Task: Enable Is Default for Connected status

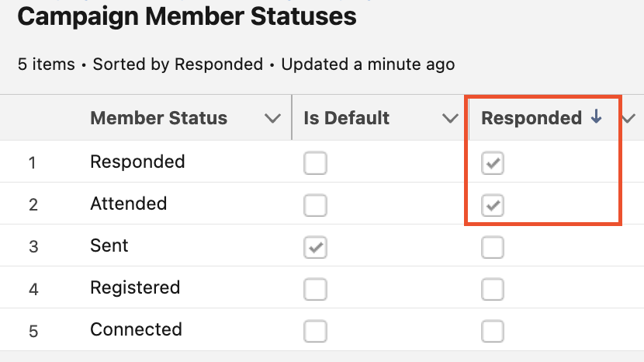Action: tap(315, 331)
